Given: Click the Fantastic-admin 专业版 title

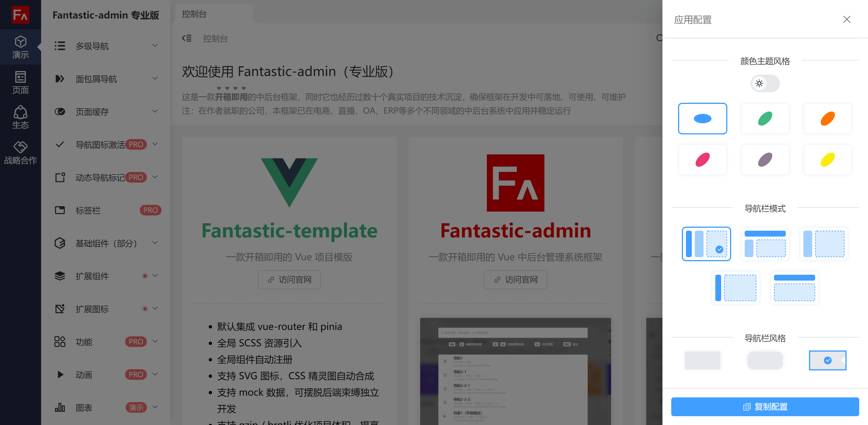Looking at the screenshot, I should (x=106, y=15).
